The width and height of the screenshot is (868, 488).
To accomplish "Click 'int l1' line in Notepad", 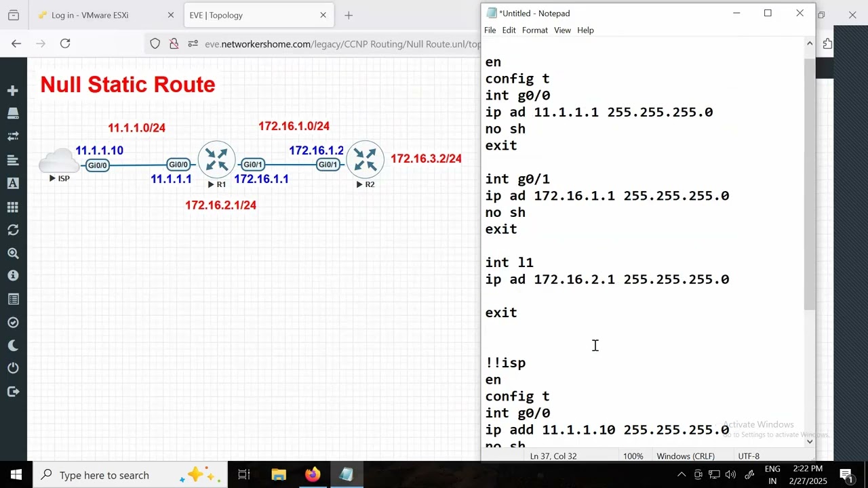I will (509, 263).
